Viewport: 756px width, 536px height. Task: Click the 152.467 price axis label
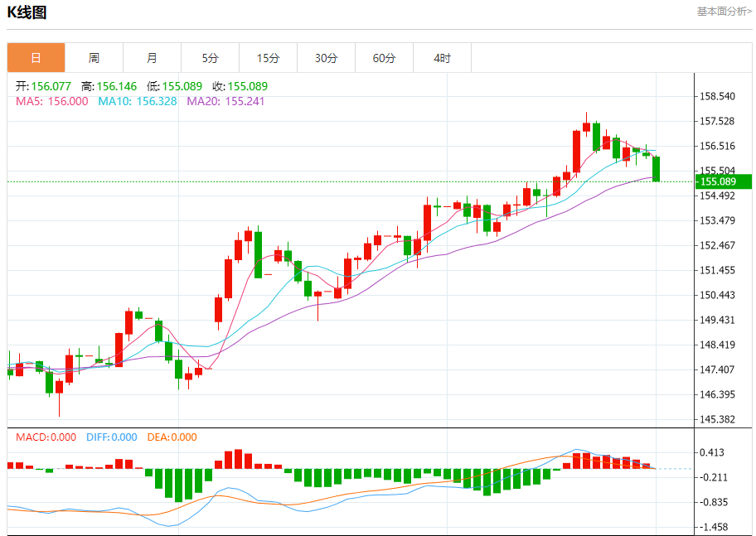[717, 245]
